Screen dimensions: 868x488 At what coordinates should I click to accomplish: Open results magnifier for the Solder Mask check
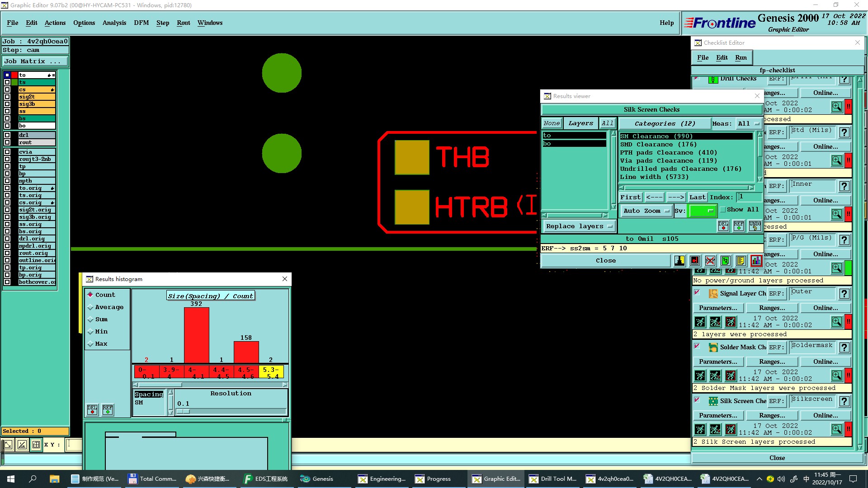point(837,375)
